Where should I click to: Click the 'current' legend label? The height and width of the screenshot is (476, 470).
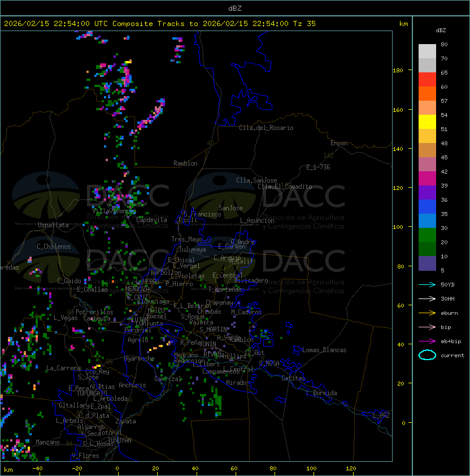pos(452,355)
